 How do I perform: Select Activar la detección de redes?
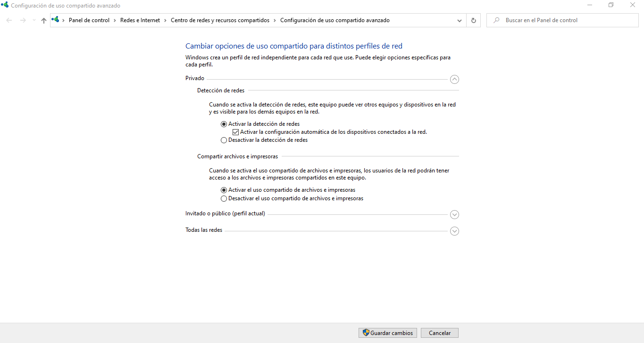[x=224, y=124]
